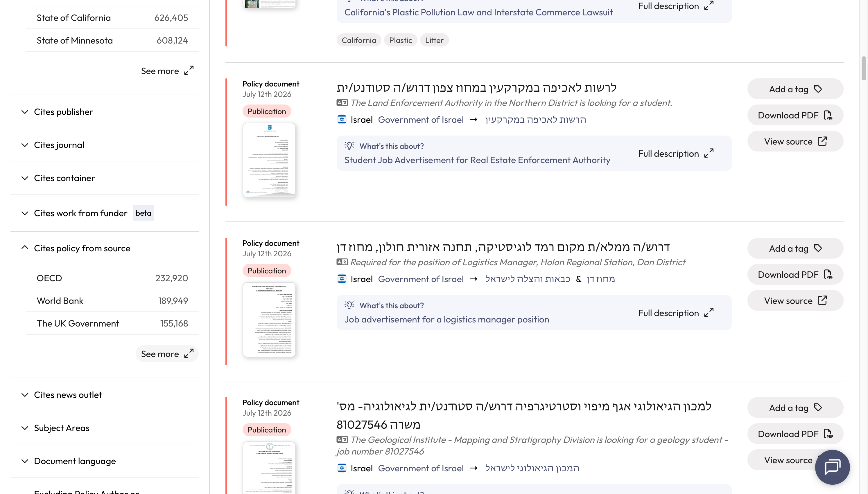Click the translation icon next to Logistics Manager text

[342, 262]
